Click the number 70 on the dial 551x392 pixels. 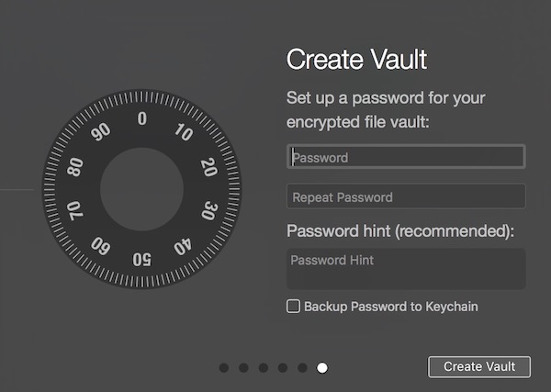coord(74,211)
